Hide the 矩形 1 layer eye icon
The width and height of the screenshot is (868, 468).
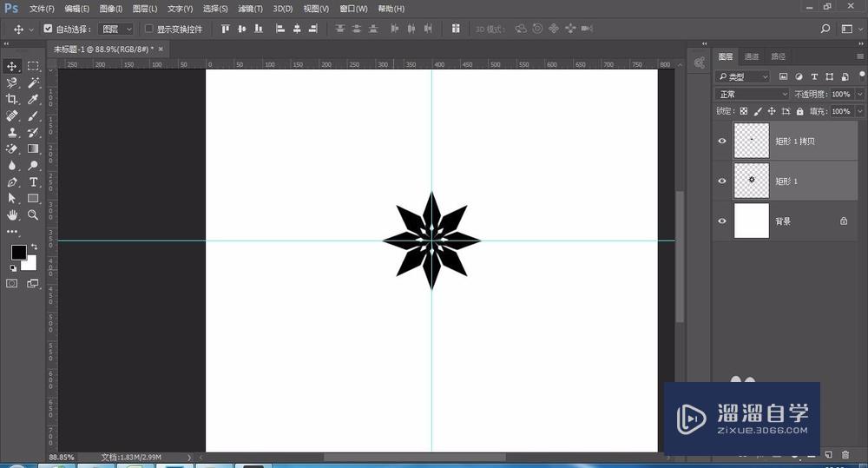tap(722, 181)
